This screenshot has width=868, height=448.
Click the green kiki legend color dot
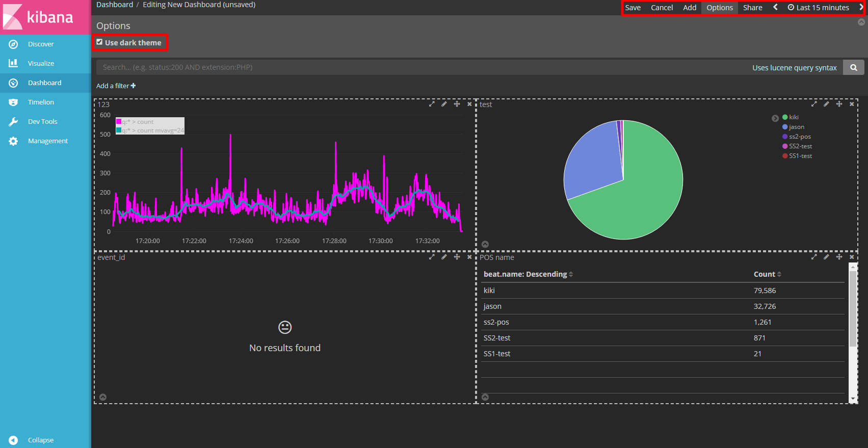[785, 117]
